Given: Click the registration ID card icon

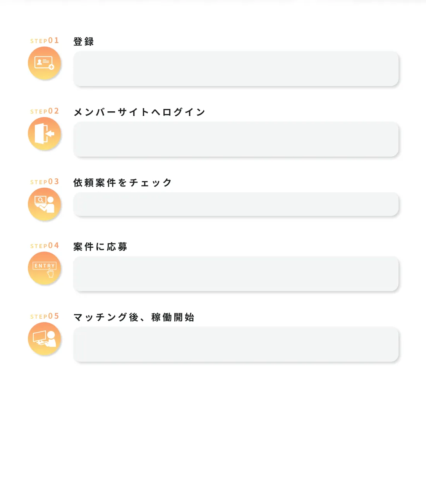Looking at the screenshot, I should point(45,63).
